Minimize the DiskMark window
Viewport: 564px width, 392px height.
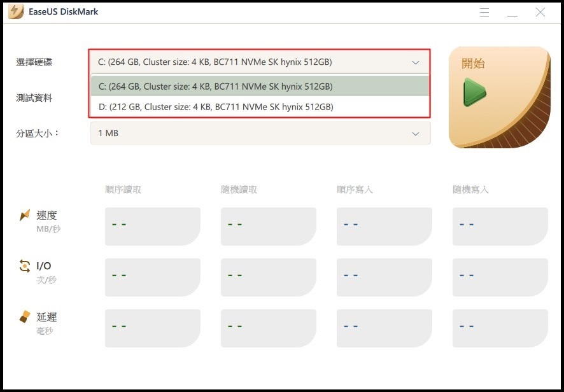(512, 13)
